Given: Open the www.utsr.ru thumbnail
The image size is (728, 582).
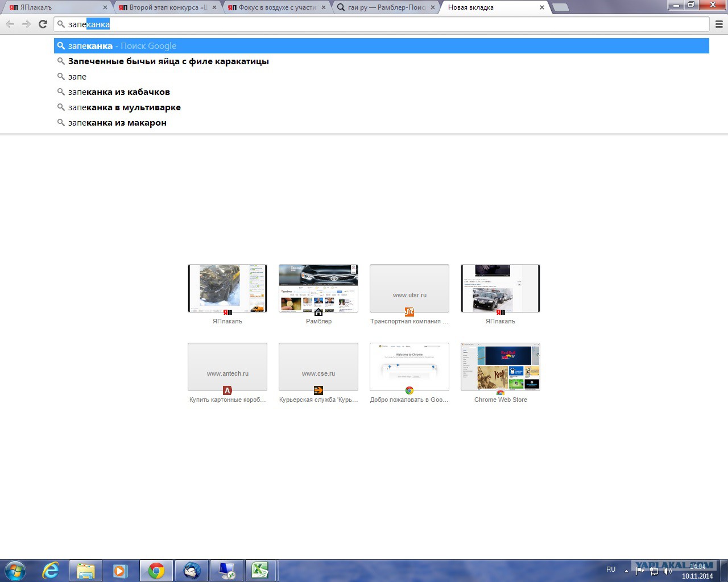Looking at the screenshot, I should [x=409, y=288].
